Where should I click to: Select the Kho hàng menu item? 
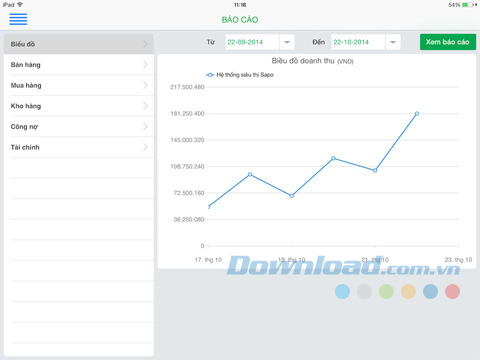click(x=79, y=106)
